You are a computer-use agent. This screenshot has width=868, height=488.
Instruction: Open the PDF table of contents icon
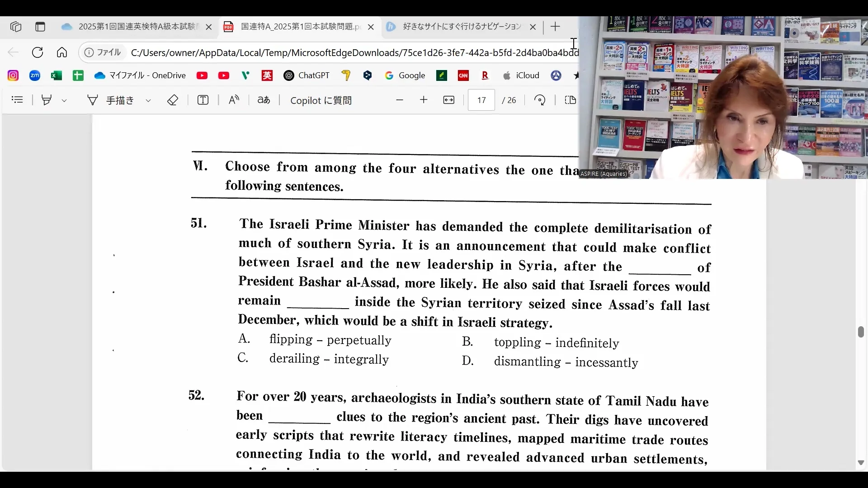[x=17, y=100]
